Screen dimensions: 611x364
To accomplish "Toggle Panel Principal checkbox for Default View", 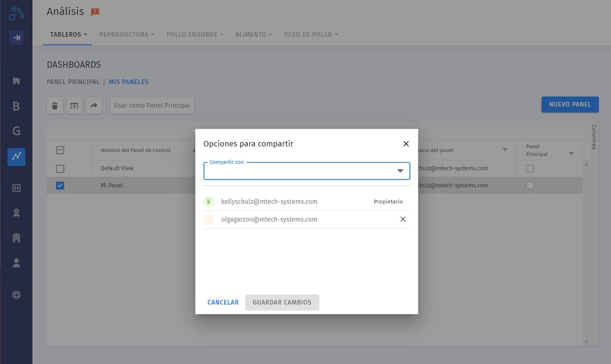I will (x=530, y=169).
